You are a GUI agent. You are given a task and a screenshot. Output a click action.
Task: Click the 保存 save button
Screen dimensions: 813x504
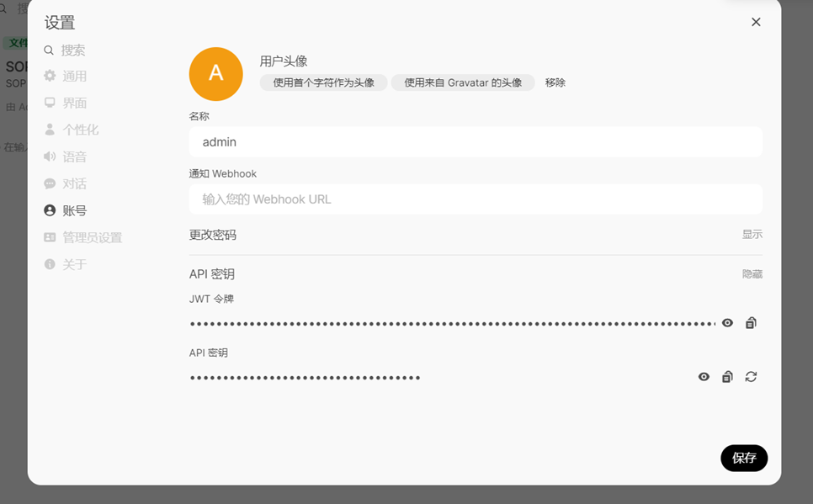(x=744, y=458)
